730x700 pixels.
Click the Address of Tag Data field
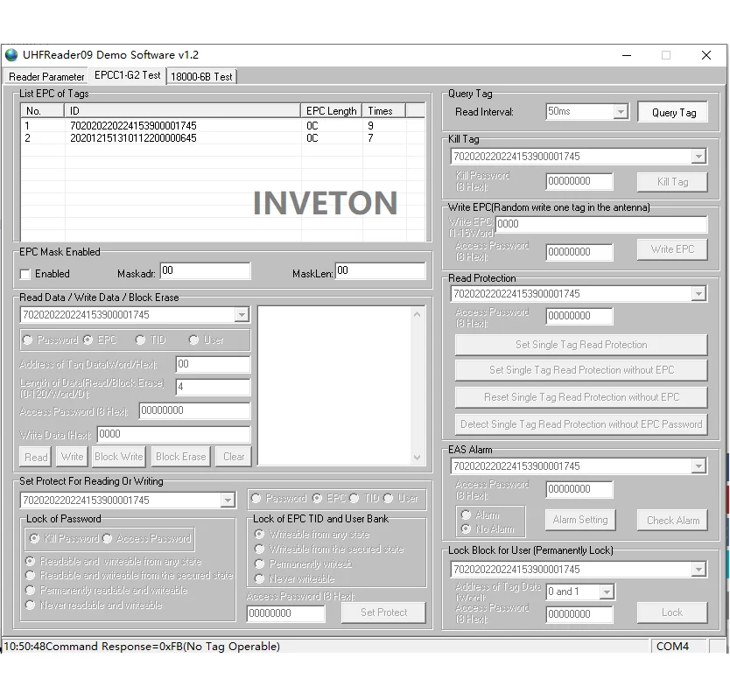pyautogui.click(x=213, y=364)
